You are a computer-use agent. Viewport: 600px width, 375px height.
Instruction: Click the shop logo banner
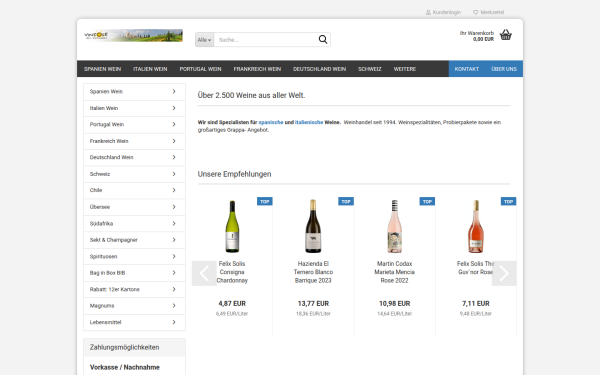133,36
